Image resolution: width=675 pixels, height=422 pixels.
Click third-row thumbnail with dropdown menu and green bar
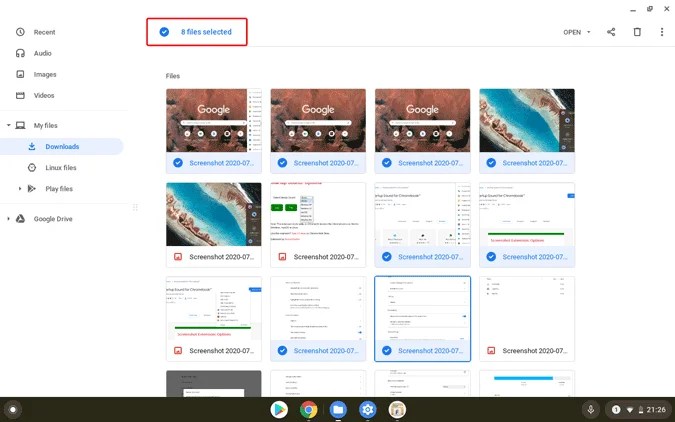point(214,308)
